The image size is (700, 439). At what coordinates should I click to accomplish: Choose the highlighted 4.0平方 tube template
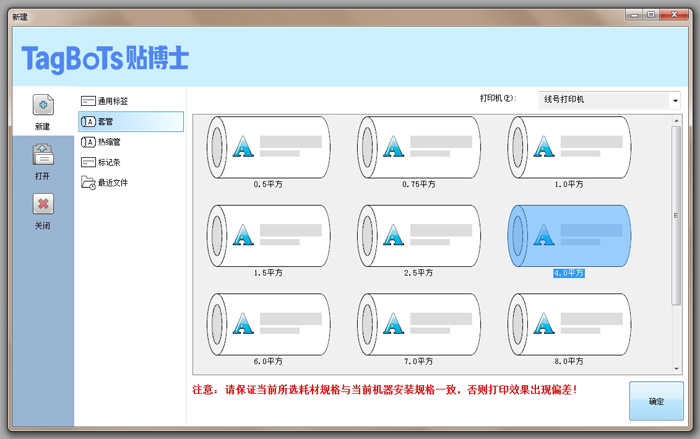[569, 236]
